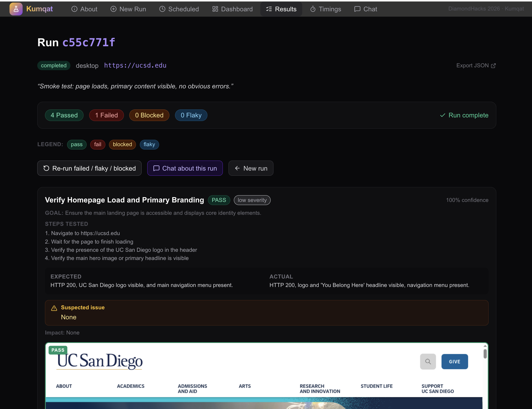The image size is (532, 409).
Task: Click the Timings stopwatch icon
Action: pyautogui.click(x=313, y=9)
